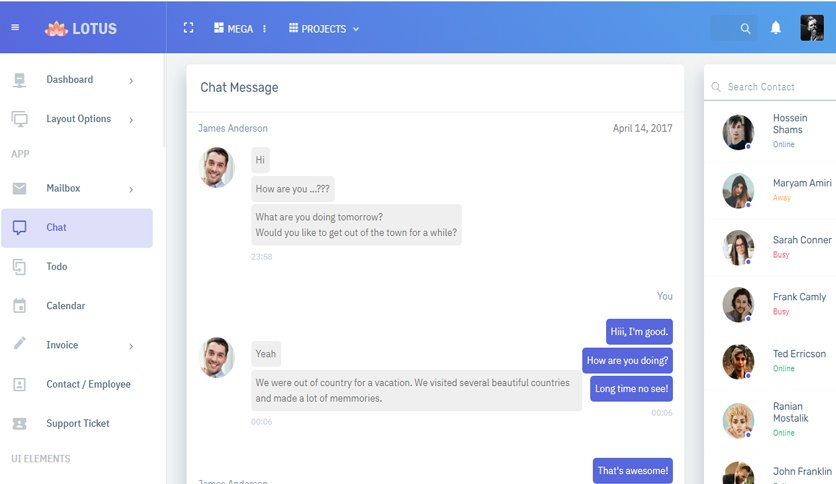This screenshot has width=836, height=484.
Task: Open the Todo icon in sidebar
Action: [19, 267]
